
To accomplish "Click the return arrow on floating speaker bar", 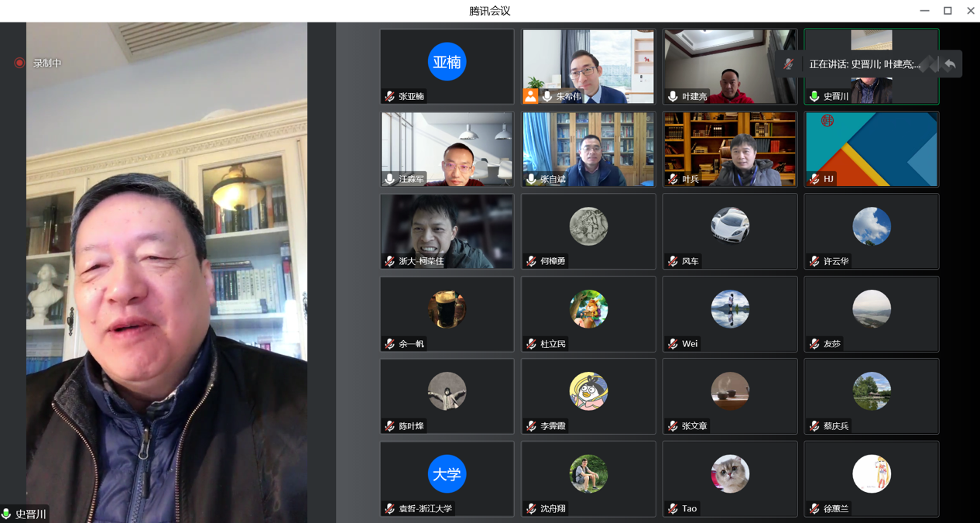I will 950,64.
